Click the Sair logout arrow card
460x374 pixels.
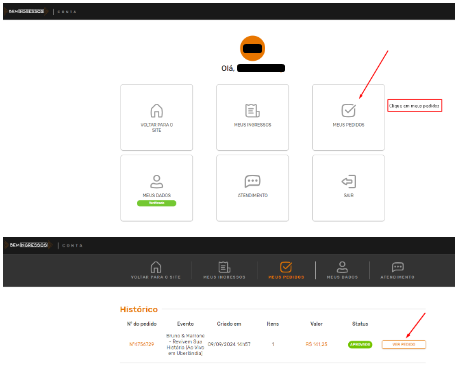tap(348, 188)
